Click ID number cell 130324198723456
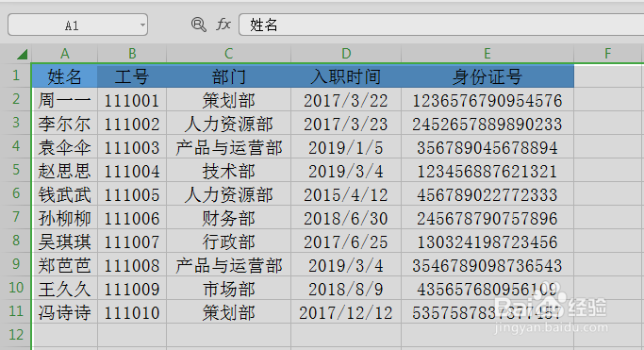The height and width of the screenshot is (350, 644). click(487, 242)
